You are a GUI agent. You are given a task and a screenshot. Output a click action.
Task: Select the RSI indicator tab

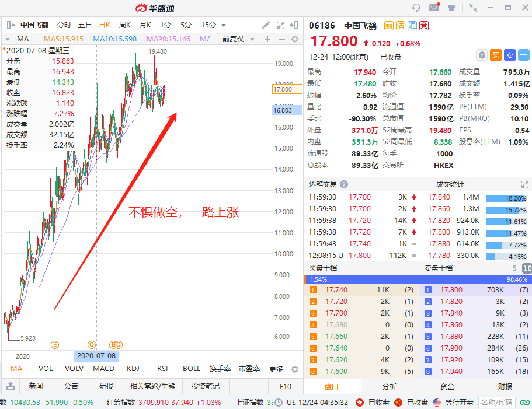tap(162, 369)
